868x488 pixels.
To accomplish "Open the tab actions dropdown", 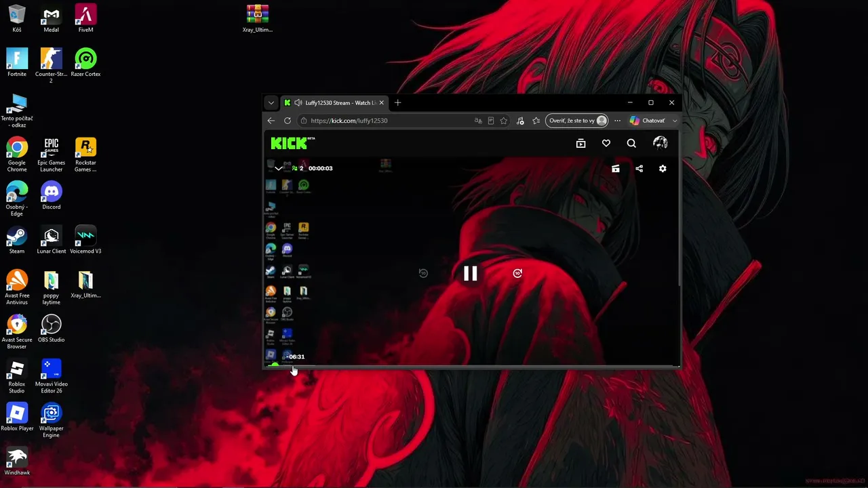I will [271, 103].
